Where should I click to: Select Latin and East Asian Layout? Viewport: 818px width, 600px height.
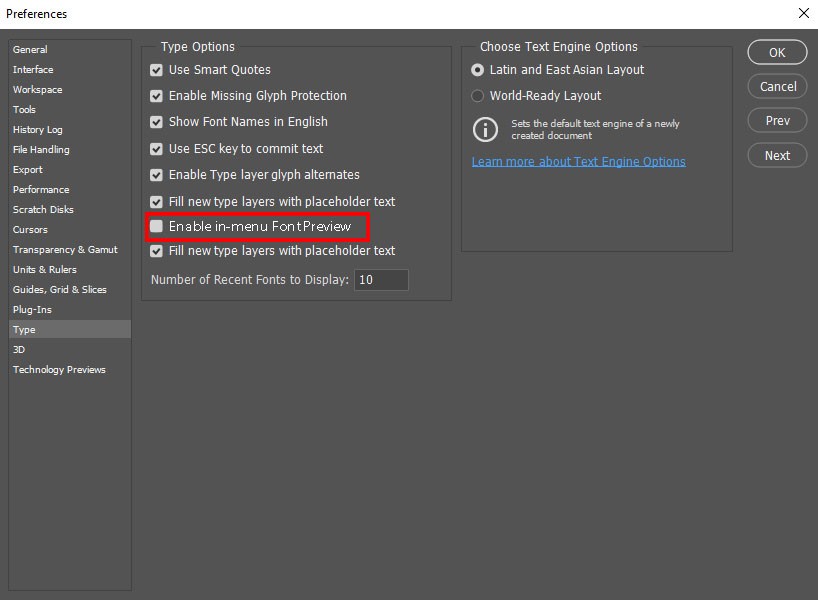pos(477,70)
